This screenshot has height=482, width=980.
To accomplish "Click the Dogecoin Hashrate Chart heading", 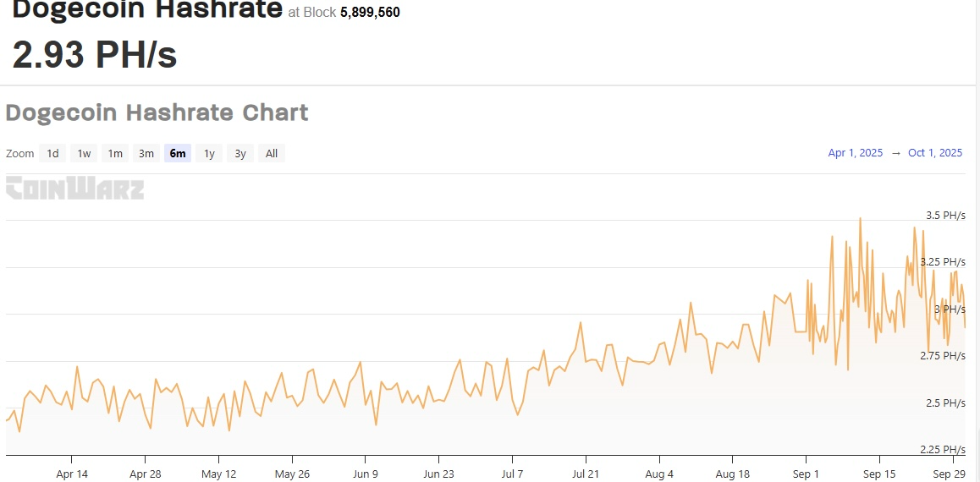I will 157,112.
